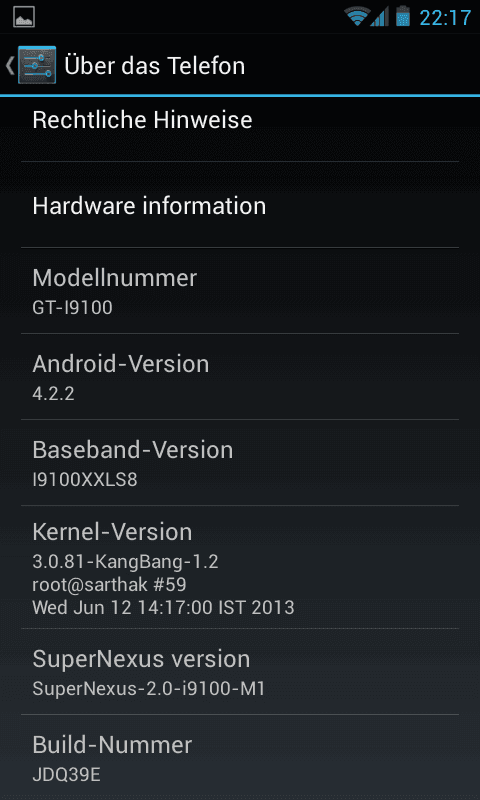Tap the battery status icon
The image size is (480, 800).
[403, 16]
